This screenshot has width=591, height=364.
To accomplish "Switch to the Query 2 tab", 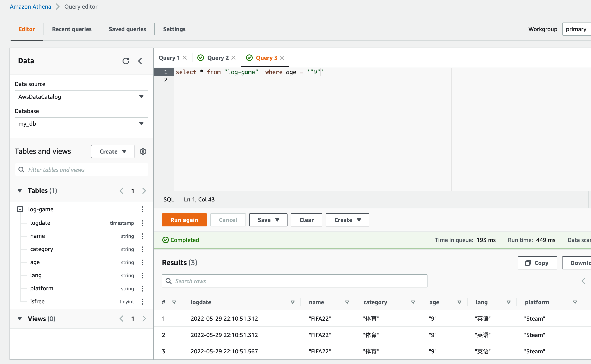I will tap(218, 58).
